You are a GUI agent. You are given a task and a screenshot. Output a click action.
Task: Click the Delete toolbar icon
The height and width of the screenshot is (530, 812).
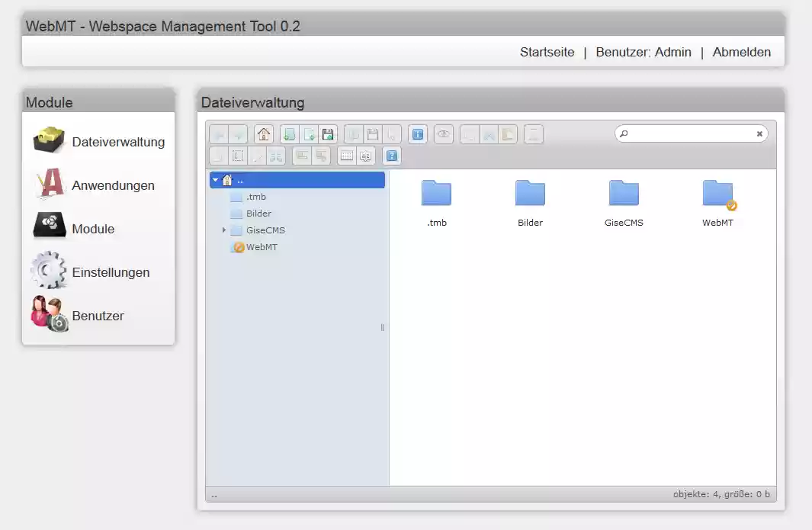click(x=534, y=135)
